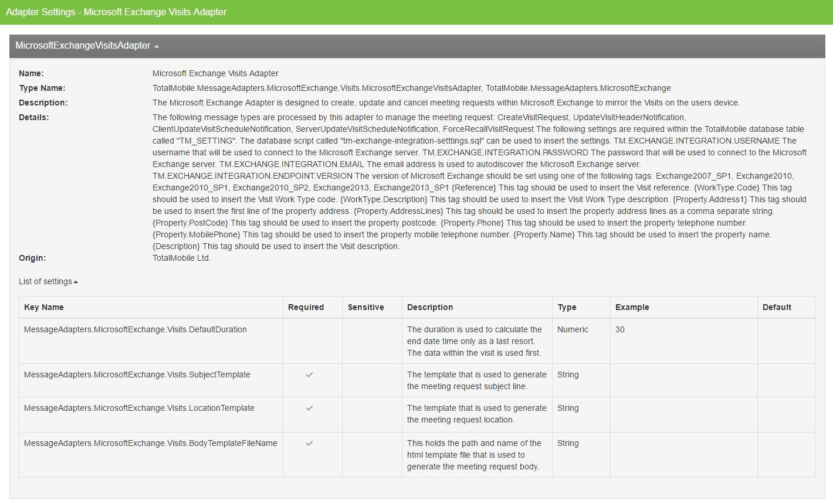Click the String type for LocationTemplate
833x504 pixels.
tap(568, 408)
